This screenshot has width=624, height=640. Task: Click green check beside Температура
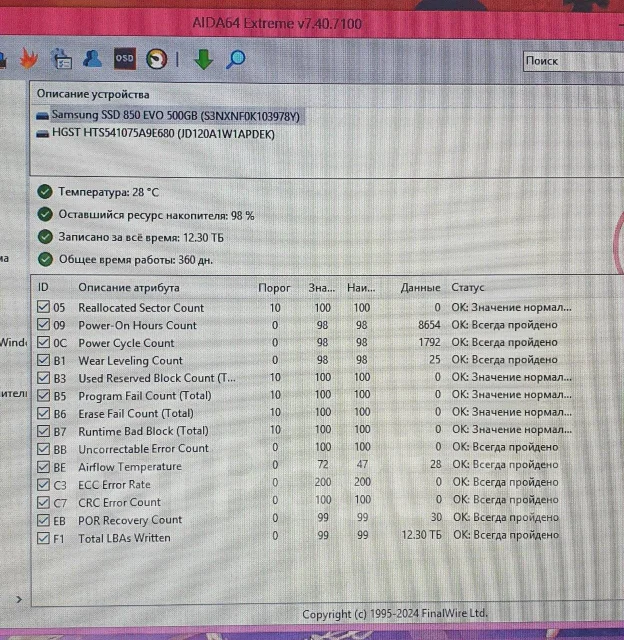coord(45,191)
